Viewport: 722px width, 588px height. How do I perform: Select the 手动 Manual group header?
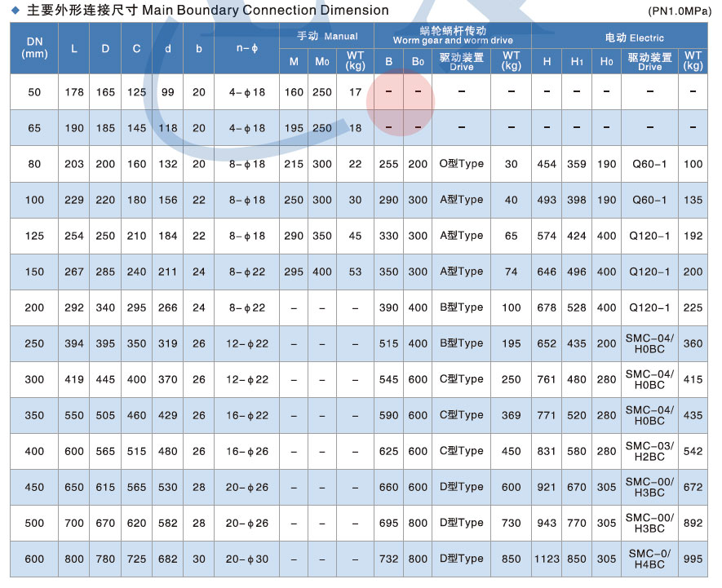(327, 36)
